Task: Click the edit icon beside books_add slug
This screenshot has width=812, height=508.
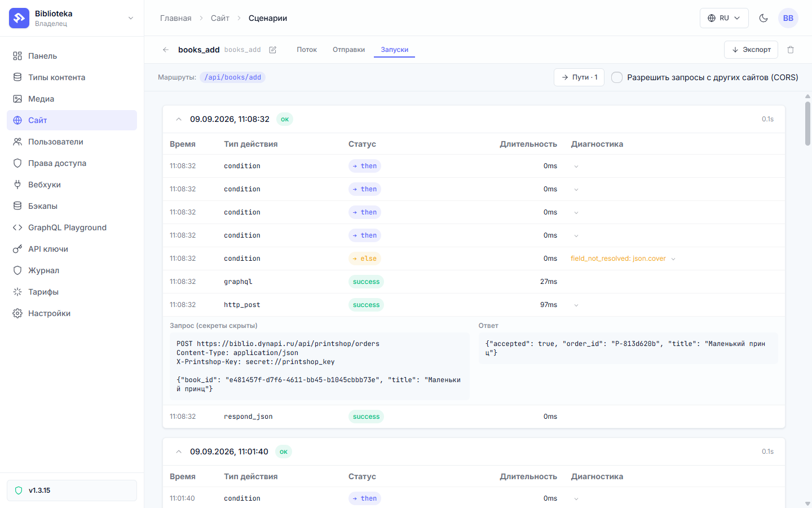Action: 273,50
